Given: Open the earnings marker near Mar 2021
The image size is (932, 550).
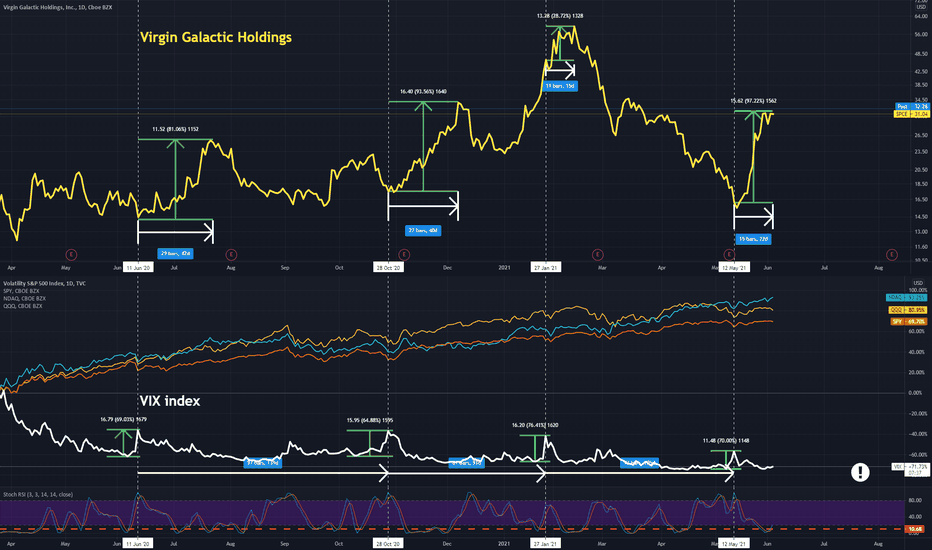Looking at the screenshot, I should [x=598, y=254].
